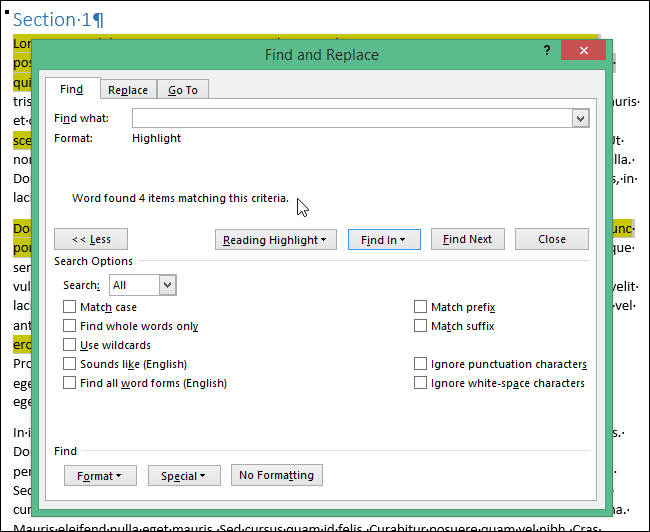This screenshot has height=532, width=650.
Task: Switch to the Replace tab
Action: click(128, 90)
